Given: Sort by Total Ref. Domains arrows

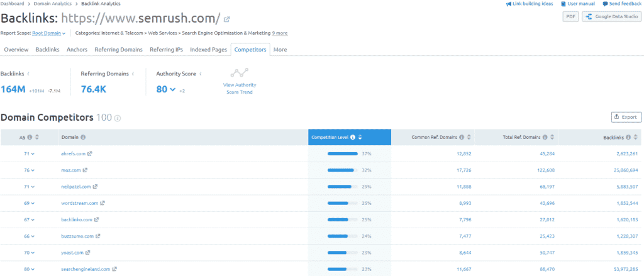Looking at the screenshot, I should tap(552, 137).
